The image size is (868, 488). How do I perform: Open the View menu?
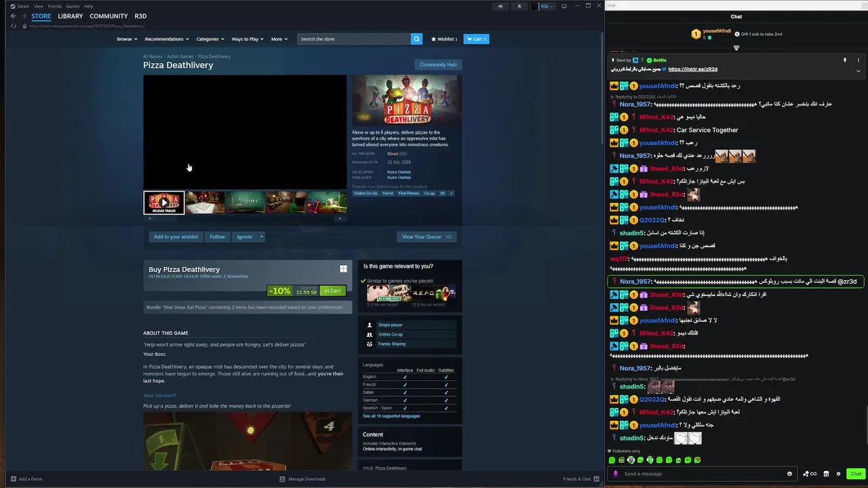tap(39, 6)
